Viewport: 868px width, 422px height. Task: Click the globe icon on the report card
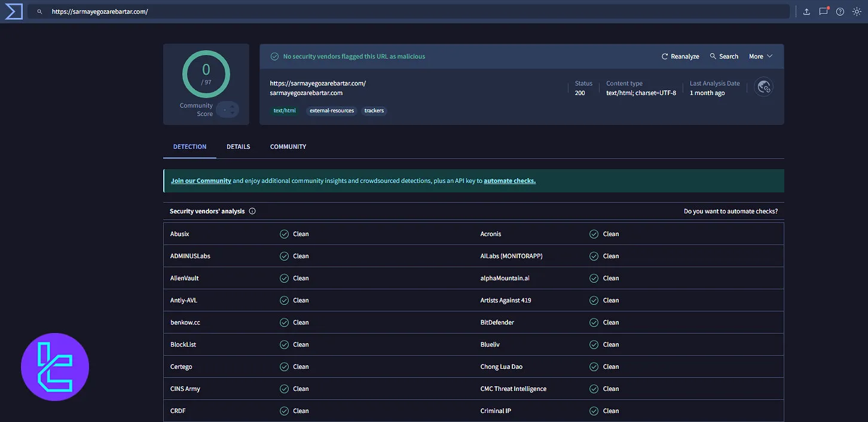coord(763,87)
